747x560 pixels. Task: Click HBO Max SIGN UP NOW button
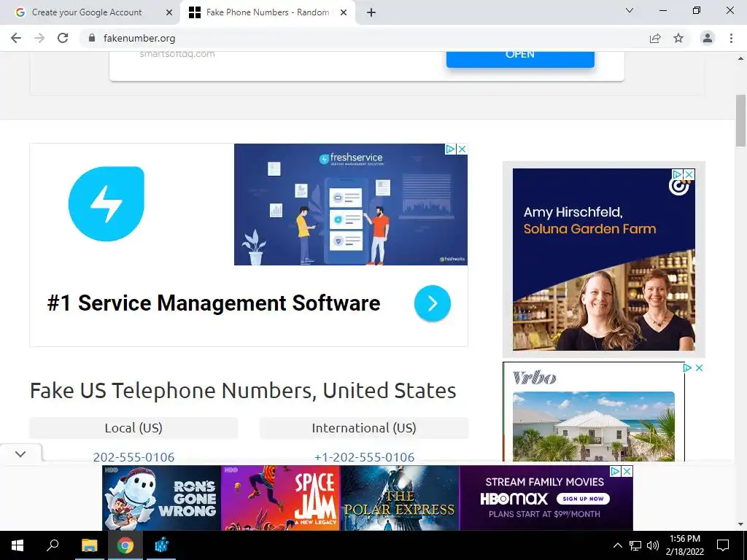583,499
